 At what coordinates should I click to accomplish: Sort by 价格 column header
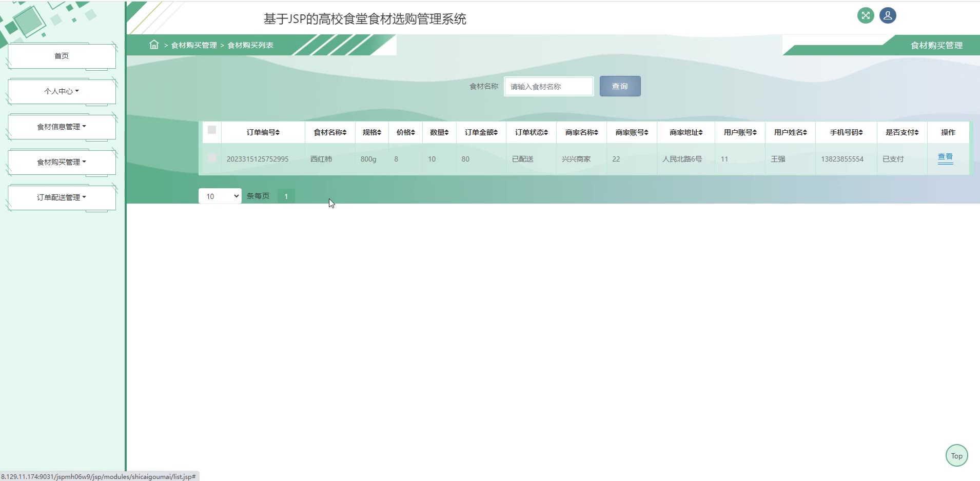coord(405,132)
